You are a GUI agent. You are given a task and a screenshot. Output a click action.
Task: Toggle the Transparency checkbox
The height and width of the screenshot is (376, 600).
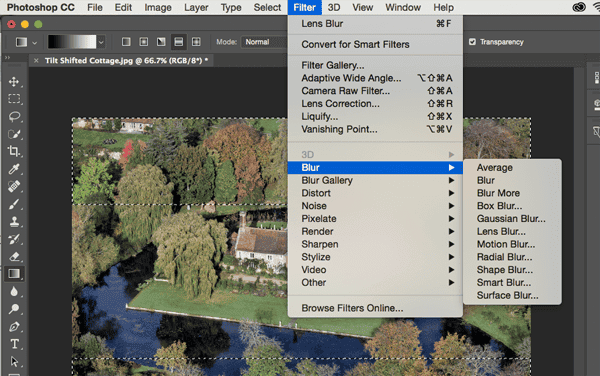472,42
